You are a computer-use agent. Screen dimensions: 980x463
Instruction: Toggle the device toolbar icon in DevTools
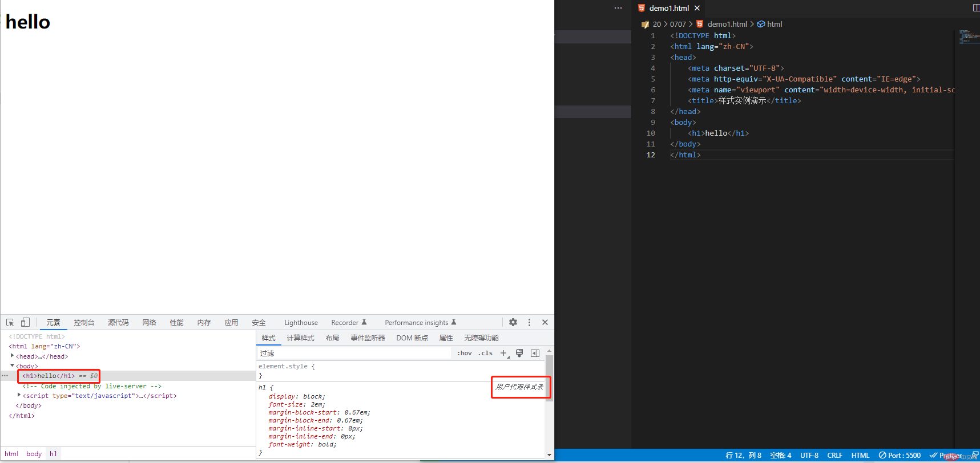(25, 322)
